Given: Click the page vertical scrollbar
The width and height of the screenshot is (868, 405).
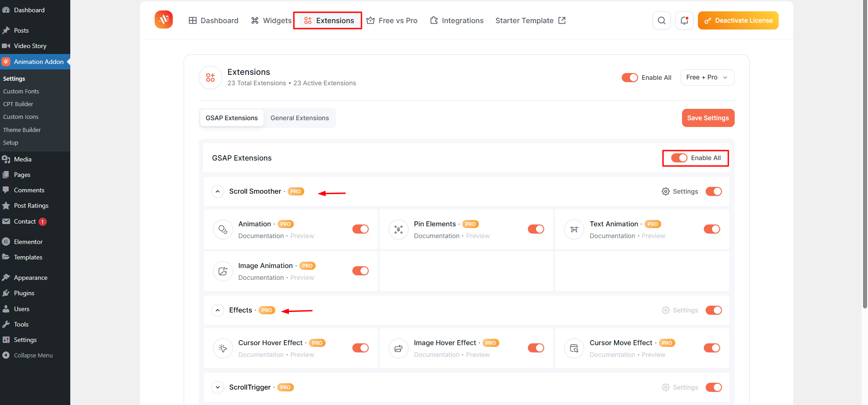Looking at the screenshot, I should [x=864, y=154].
